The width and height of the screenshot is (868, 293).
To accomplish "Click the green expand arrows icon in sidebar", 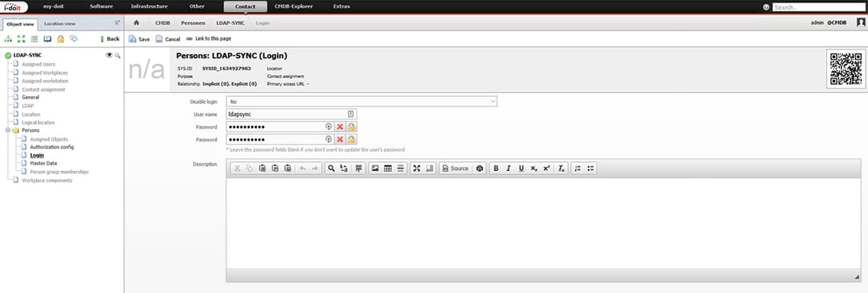I will (21, 39).
